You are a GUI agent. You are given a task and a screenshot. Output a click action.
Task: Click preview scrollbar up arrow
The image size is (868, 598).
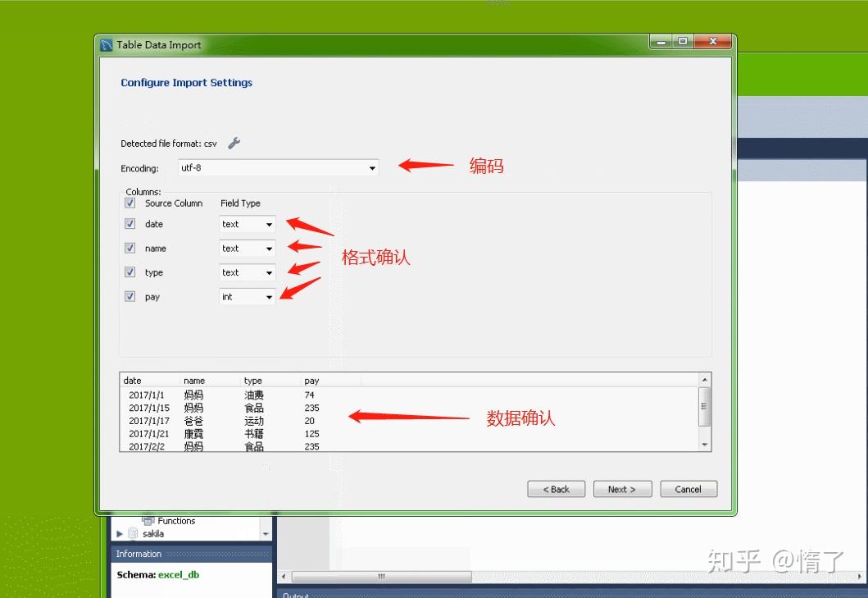705,380
